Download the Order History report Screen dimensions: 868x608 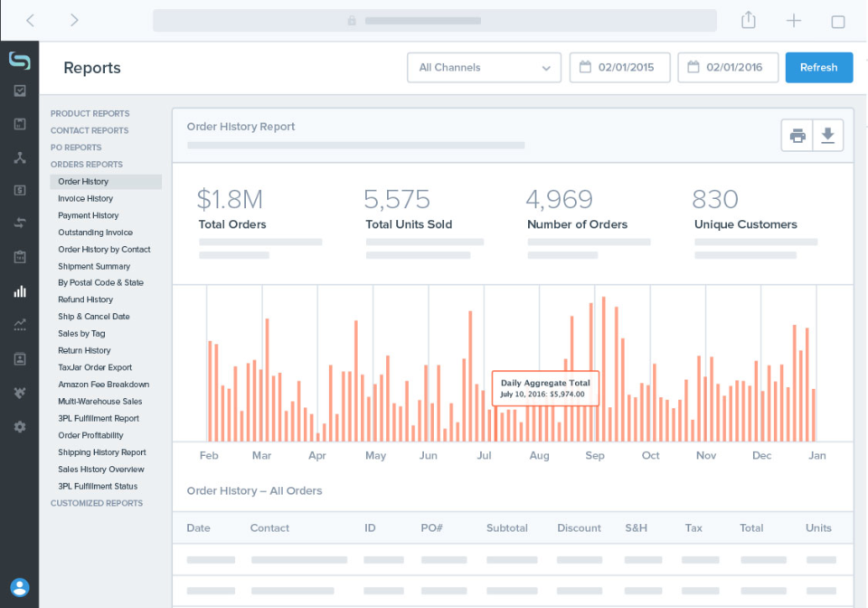coord(827,136)
